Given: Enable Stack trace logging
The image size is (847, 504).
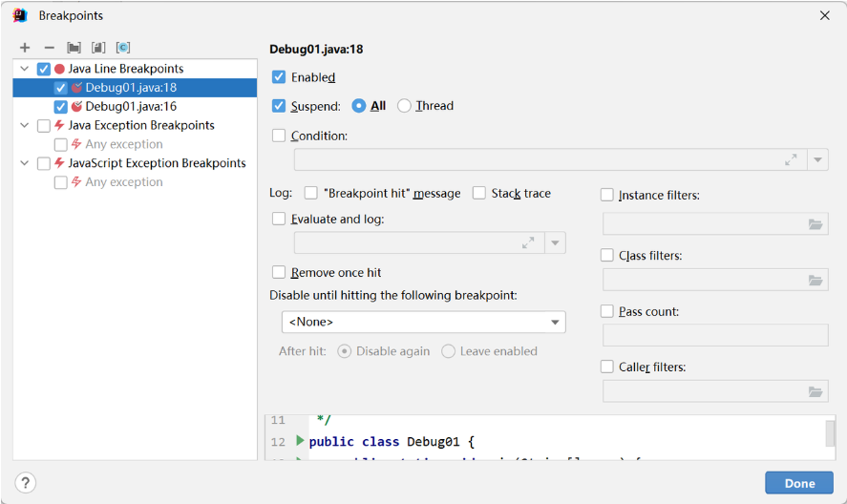Looking at the screenshot, I should tap(479, 193).
